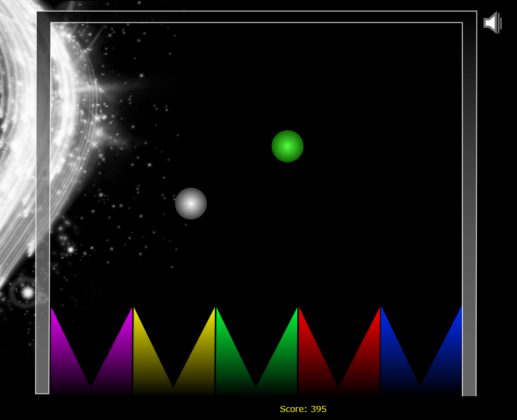The image size is (517, 420).
Task: Select the blue spike bin
Action: tap(421, 351)
